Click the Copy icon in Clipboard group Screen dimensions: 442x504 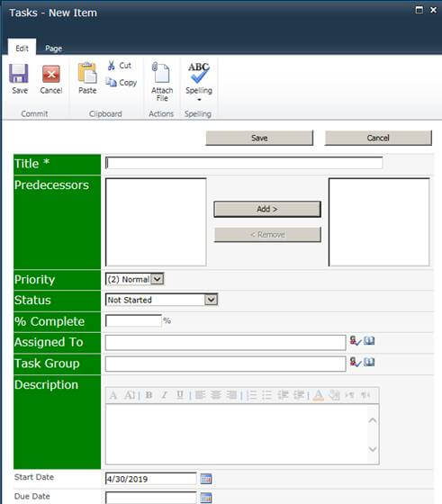112,82
